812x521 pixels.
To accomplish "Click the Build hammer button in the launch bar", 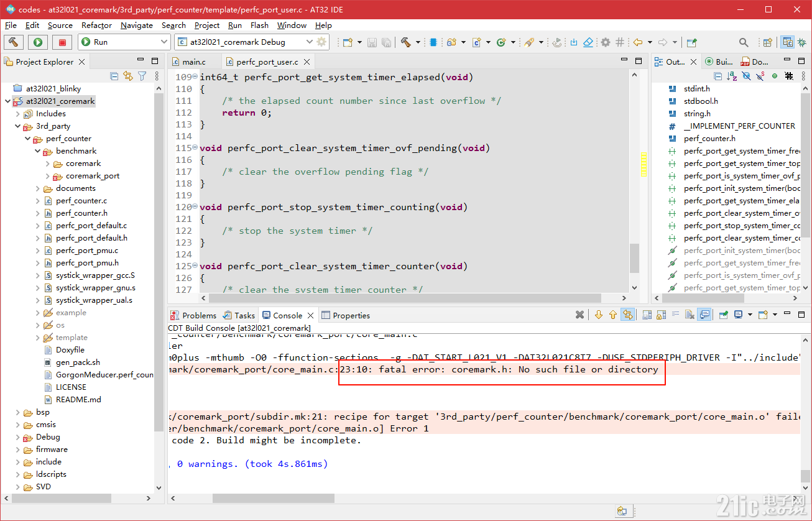I will tap(14, 42).
